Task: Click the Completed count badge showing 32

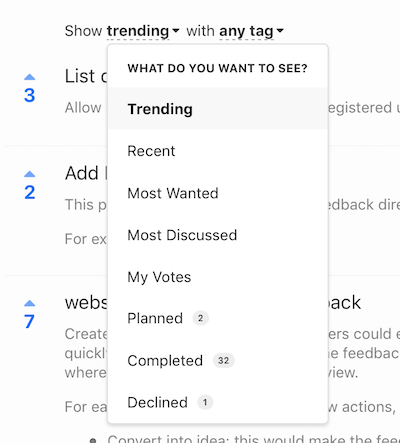Action: point(223,360)
